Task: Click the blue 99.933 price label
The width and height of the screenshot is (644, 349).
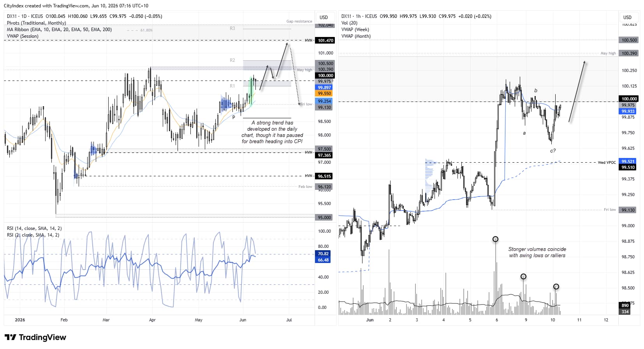Action: (628, 111)
